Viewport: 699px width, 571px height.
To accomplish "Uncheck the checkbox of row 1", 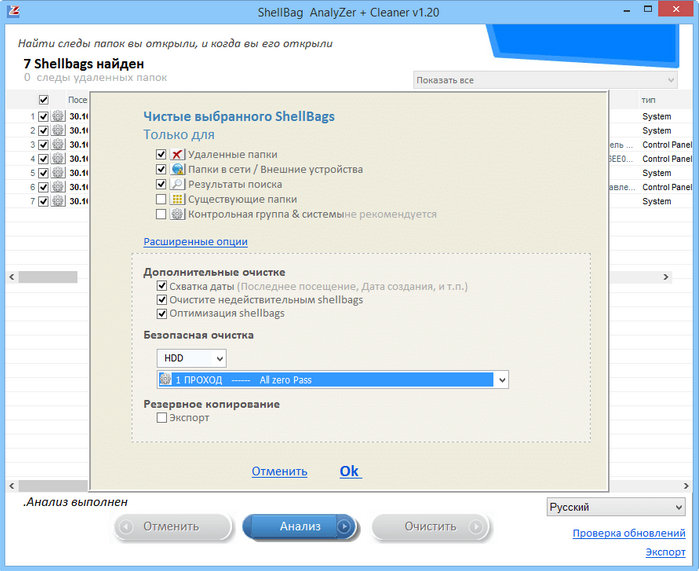I will 43,116.
